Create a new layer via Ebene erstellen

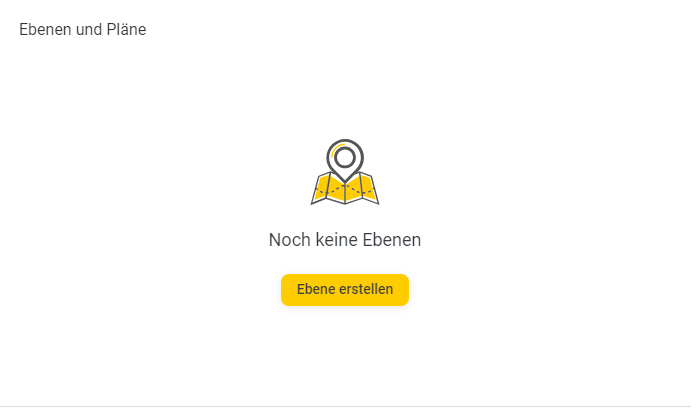coord(344,290)
